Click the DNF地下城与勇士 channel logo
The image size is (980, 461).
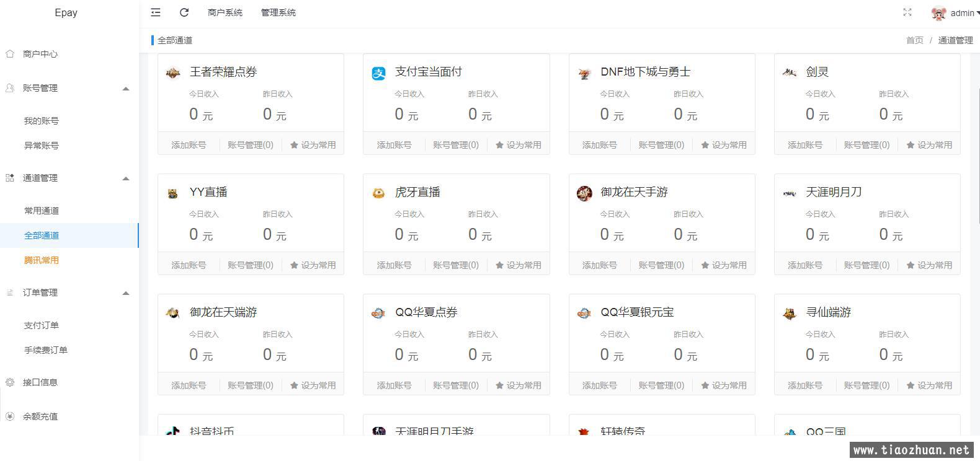[584, 73]
